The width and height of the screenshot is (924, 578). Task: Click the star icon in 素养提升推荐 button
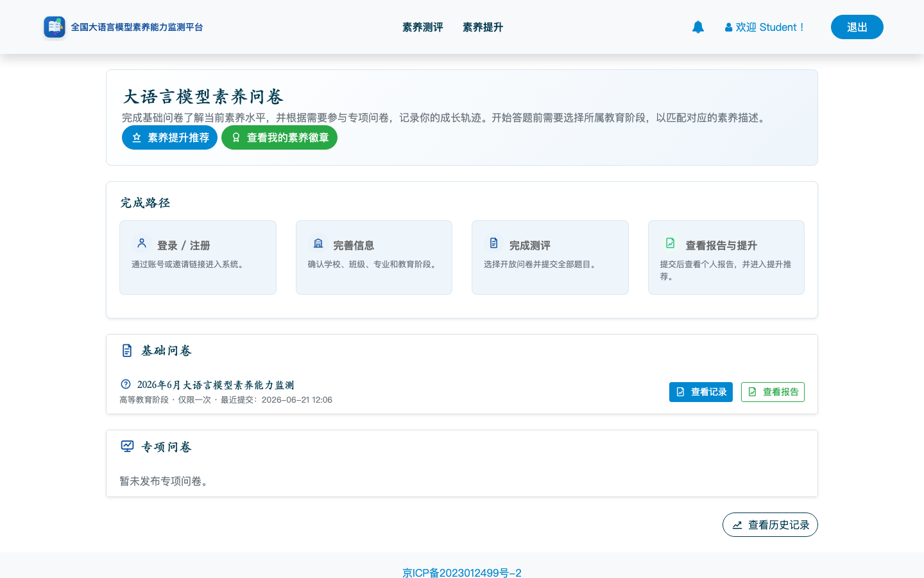(x=137, y=137)
